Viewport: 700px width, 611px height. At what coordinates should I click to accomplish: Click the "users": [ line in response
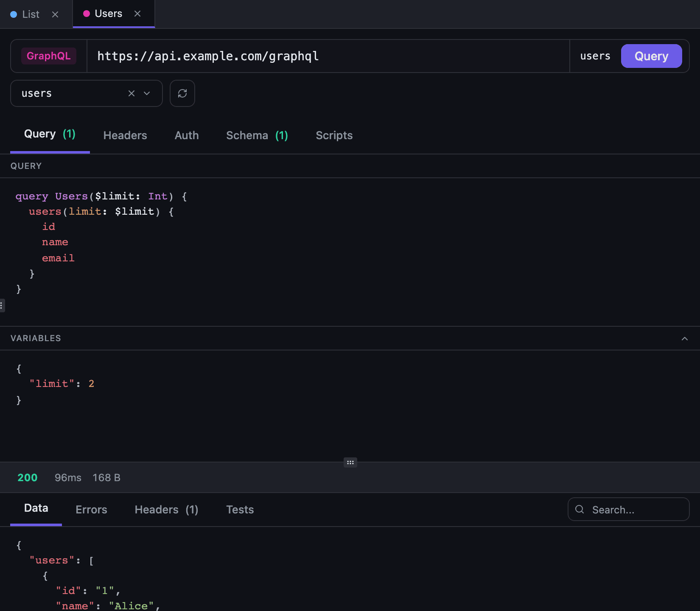[x=62, y=561]
